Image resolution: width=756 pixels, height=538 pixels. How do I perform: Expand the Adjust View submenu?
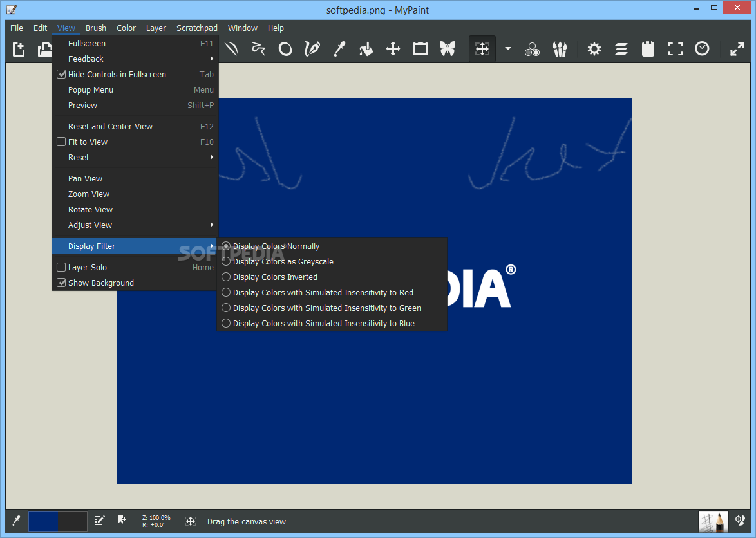point(135,225)
